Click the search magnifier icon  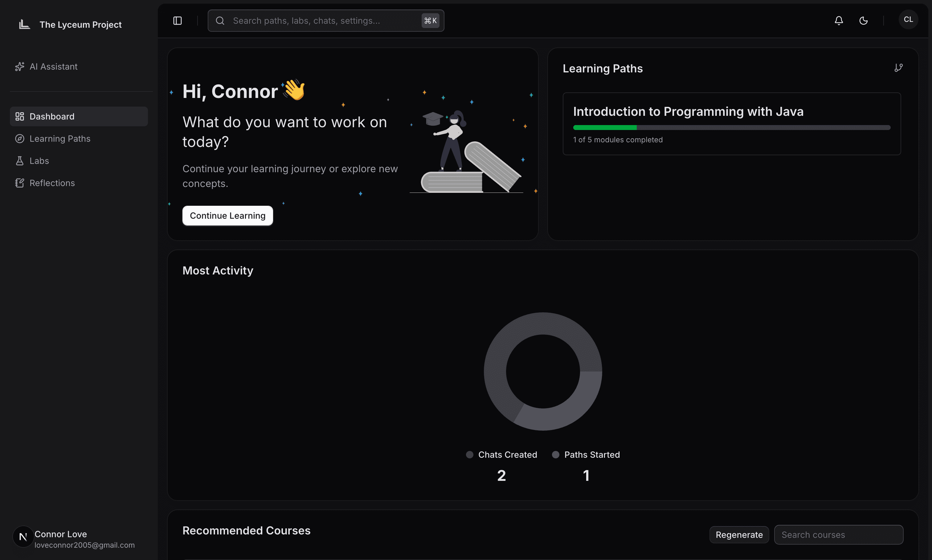click(x=220, y=21)
